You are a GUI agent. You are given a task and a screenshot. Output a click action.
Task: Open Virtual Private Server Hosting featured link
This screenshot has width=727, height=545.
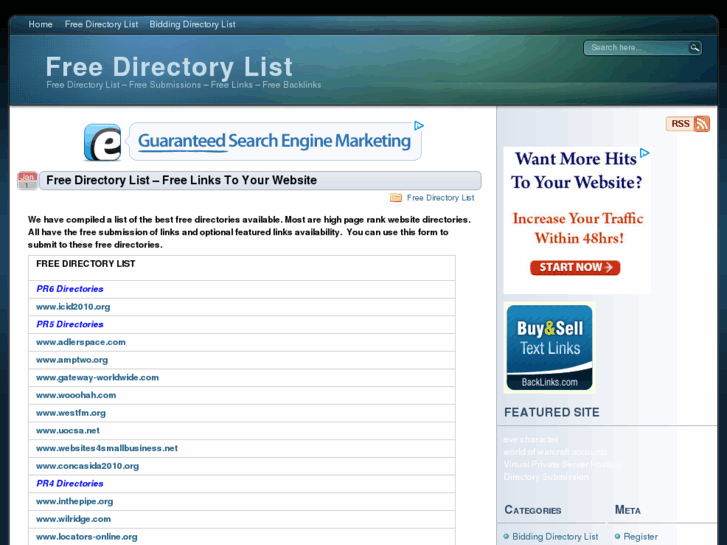[x=562, y=464]
